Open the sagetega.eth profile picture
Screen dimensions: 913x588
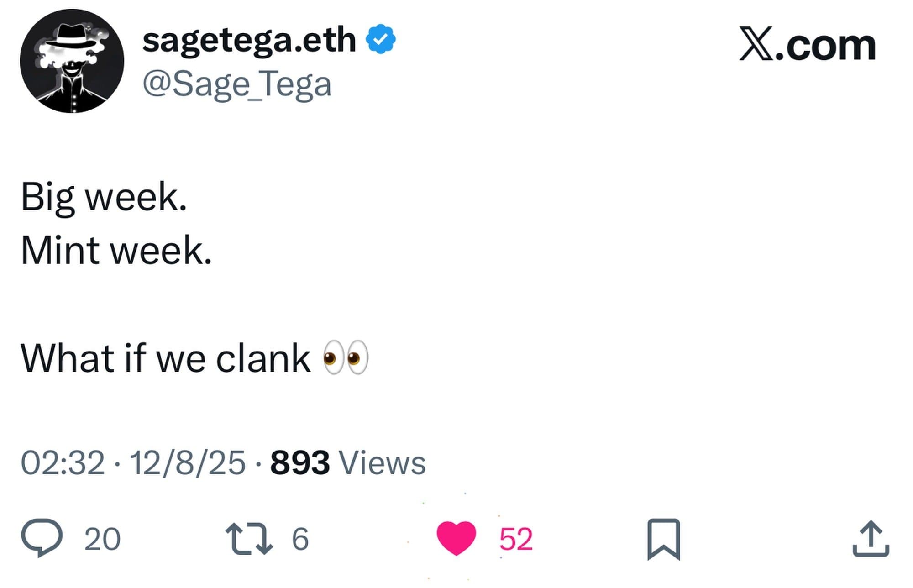pyautogui.click(x=72, y=61)
